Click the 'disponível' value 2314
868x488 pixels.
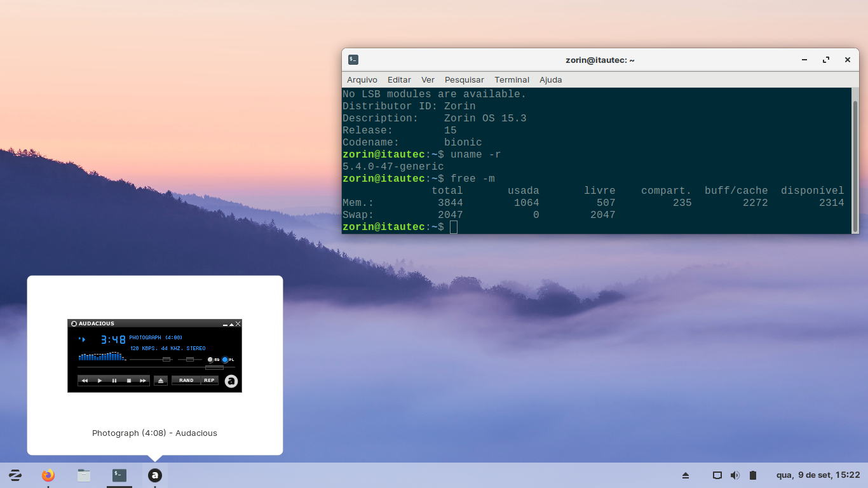(x=832, y=203)
